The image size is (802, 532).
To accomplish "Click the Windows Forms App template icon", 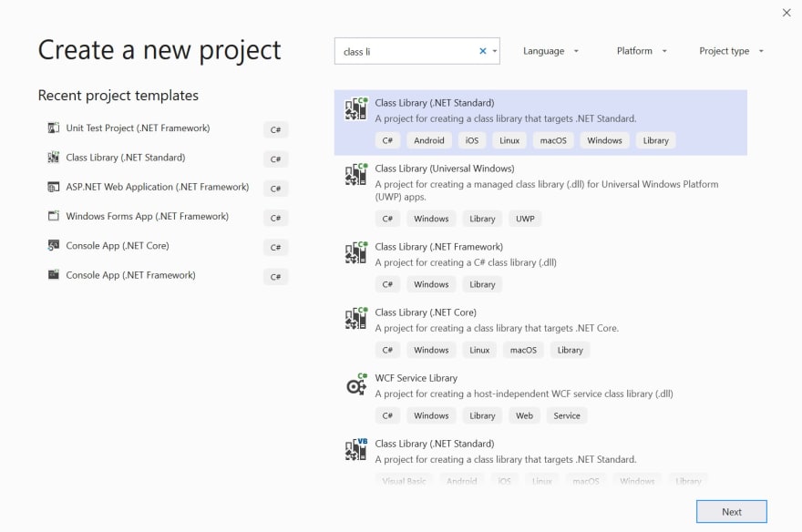I will click(x=54, y=216).
